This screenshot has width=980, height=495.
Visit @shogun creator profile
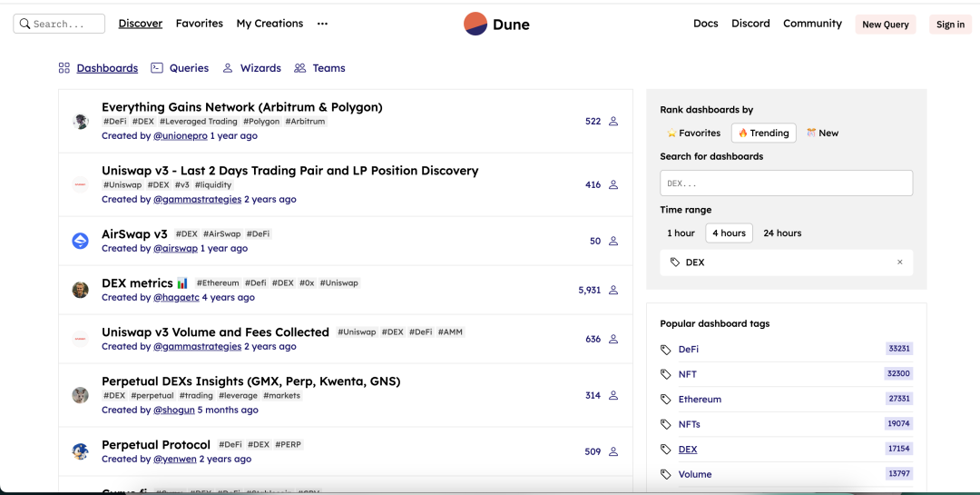pos(173,411)
